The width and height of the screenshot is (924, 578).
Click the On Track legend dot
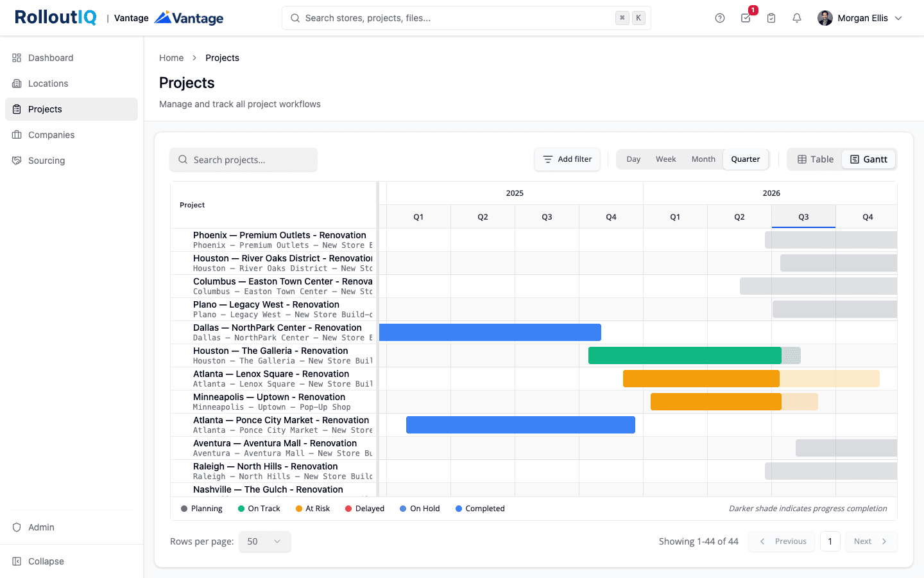(241, 509)
